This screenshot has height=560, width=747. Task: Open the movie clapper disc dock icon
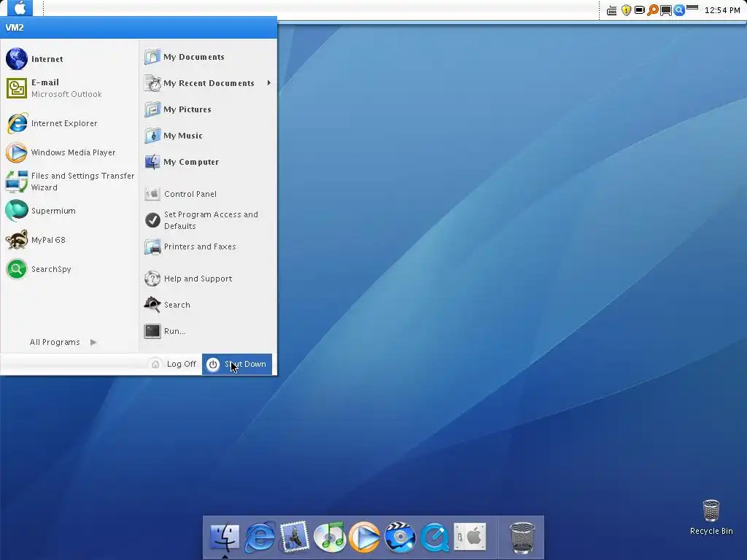click(x=400, y=537)
